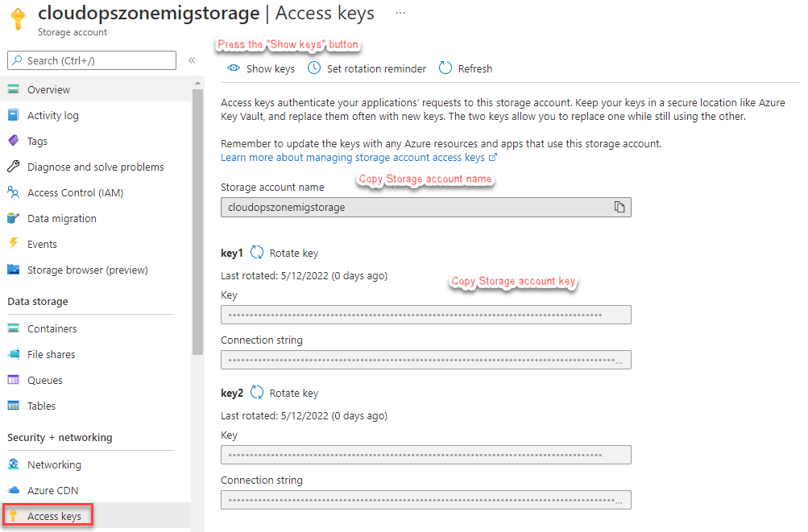Copy the storage account name icon
Image resolution: width=808 pixels, height=532 pixels.
tap(619, 208)
